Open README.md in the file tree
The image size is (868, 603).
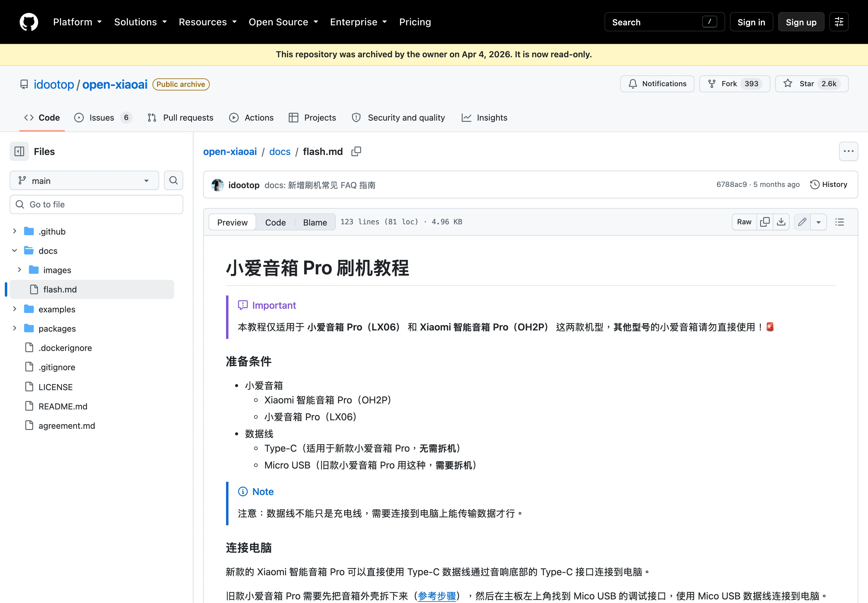(x=63, y=406)
